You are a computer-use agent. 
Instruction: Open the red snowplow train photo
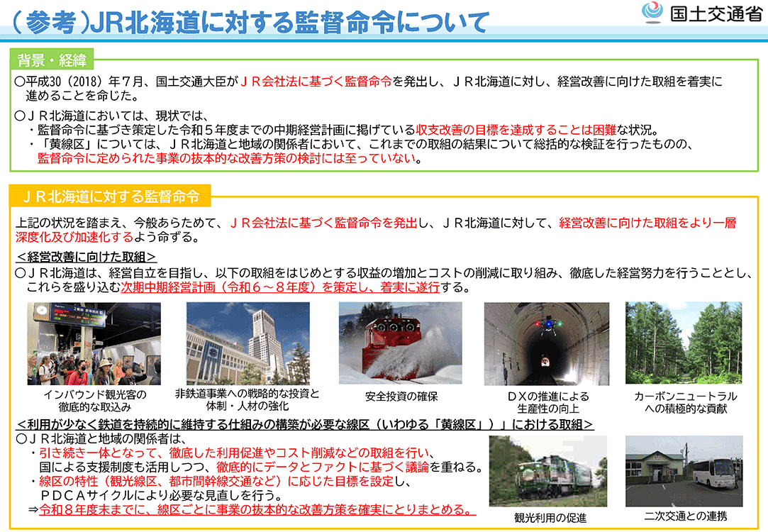(400, 343)
